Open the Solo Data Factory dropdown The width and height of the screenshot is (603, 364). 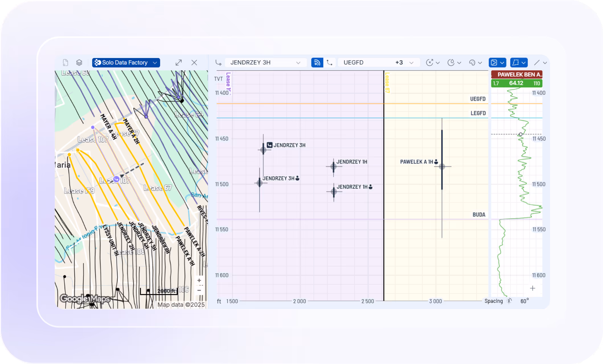click(126, 63)
